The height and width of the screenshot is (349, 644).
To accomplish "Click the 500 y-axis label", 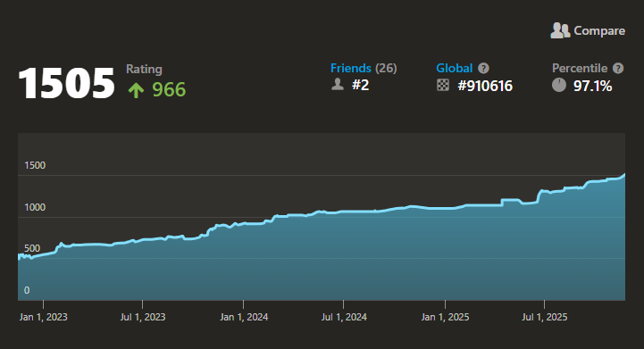I will pyautogui.click(x=32, y=248).
